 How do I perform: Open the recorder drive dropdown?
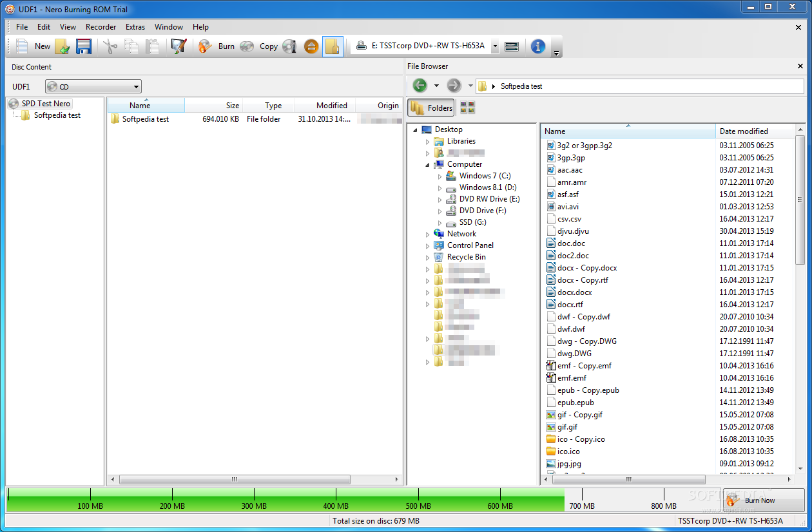495,46
